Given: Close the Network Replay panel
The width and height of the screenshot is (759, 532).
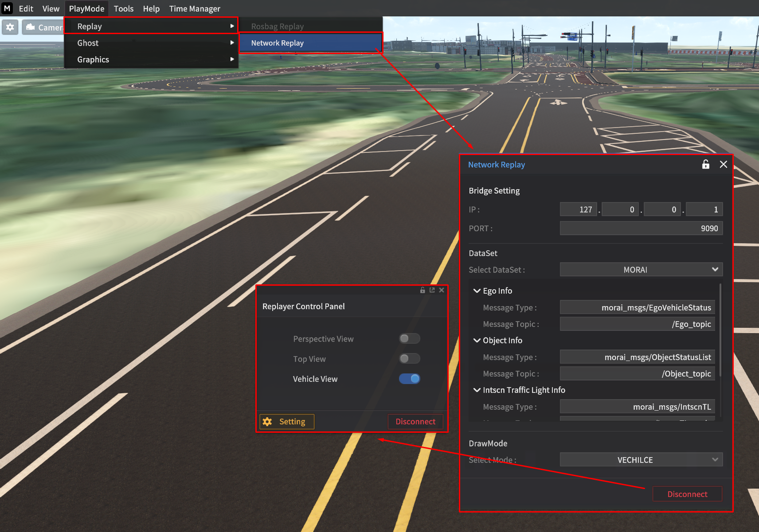Looking at the screenshot, I should [x=723, y=164].
